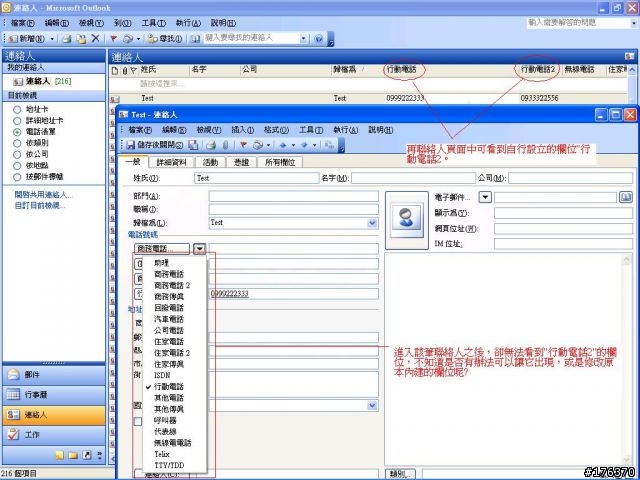Click 儲存後關閉 in contact window
Viewport: 640px width, 480px height.
click(x=154, y=145)
